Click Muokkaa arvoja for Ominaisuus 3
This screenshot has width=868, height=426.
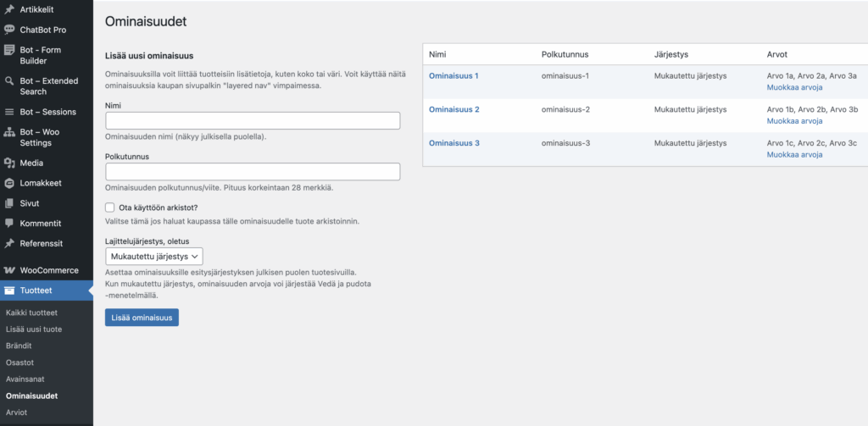[x=794, y=155]
